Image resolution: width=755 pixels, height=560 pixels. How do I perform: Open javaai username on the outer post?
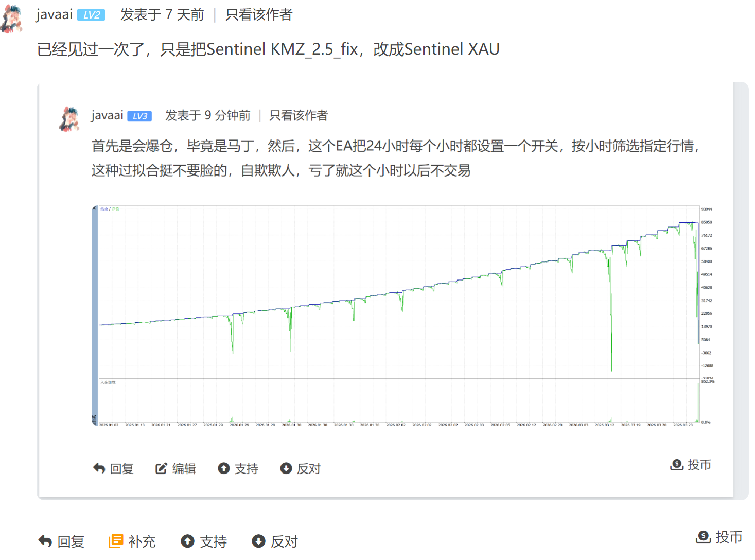tap(54, 14)
